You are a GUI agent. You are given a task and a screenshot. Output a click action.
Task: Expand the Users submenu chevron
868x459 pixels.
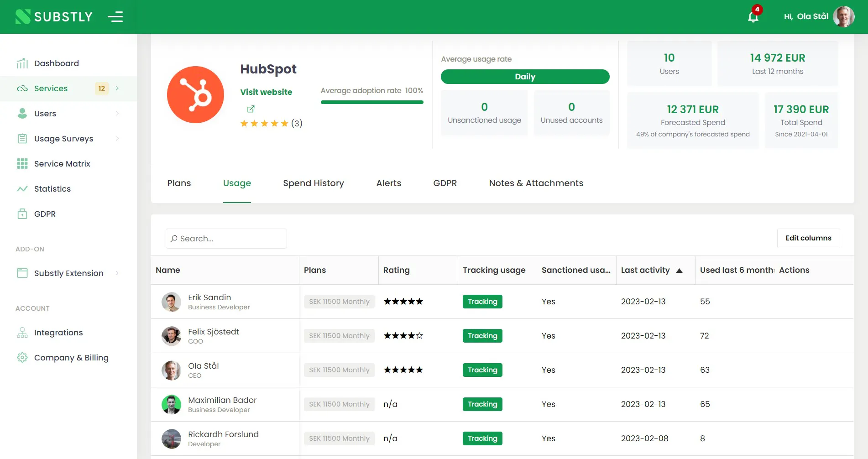coord(117,114)
